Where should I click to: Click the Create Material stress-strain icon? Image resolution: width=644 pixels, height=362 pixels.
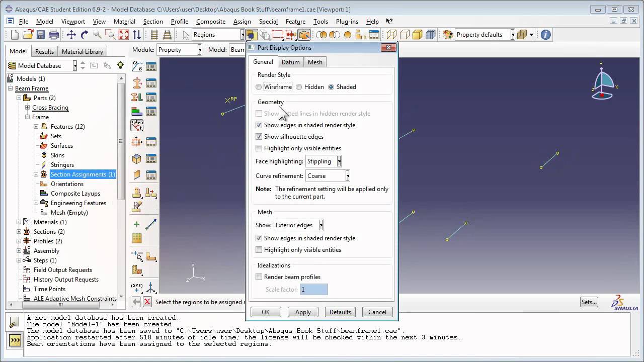pos(137,66)
